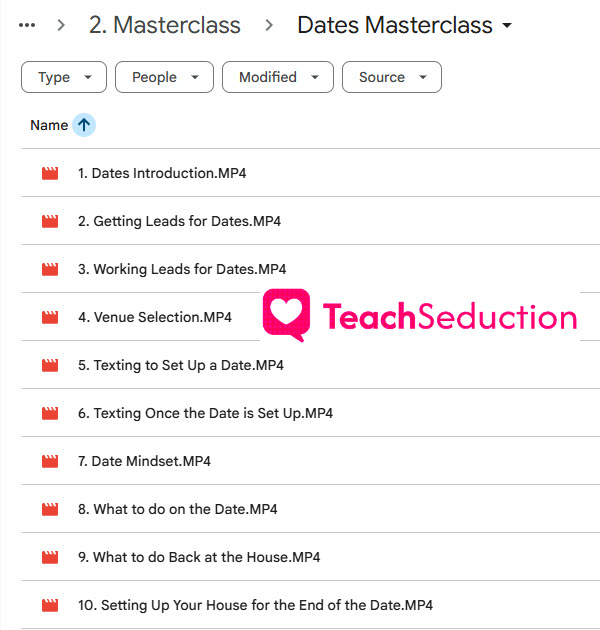Click the TeachSeduction heart logo
Screen dimensions: 600x630
click(287, 315)
